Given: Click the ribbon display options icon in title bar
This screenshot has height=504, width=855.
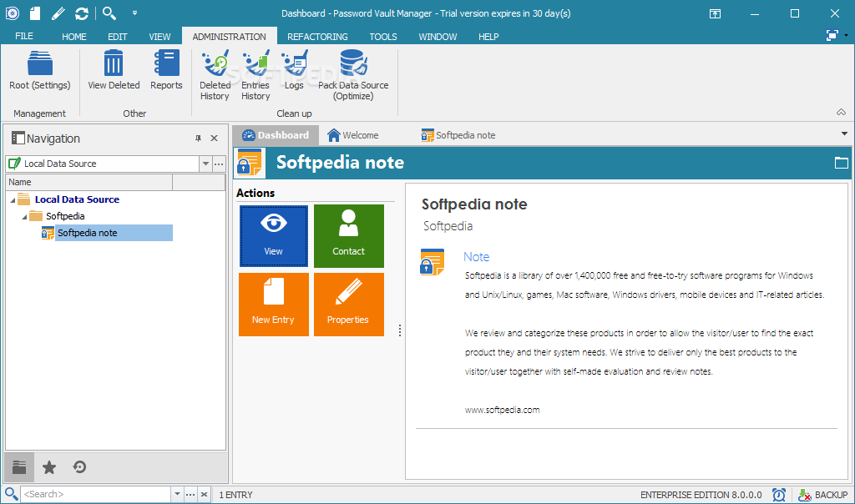Looking at the screenshot, I should click(715, 13).
